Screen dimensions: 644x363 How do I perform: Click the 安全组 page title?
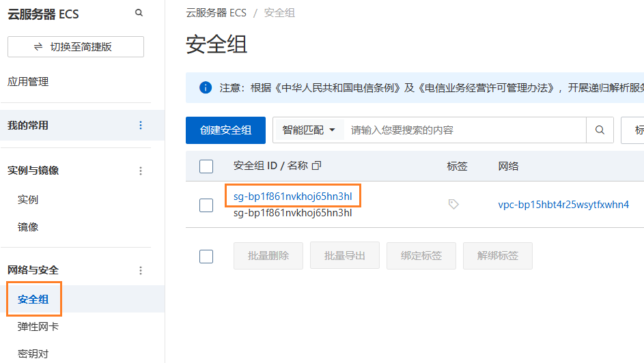(x=216, y=44)
